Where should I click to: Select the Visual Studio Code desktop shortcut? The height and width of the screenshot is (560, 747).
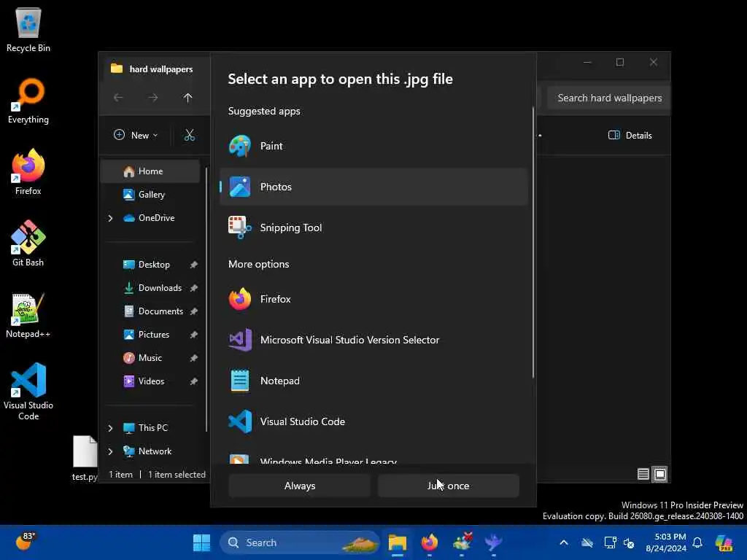(x=28, y=392)
